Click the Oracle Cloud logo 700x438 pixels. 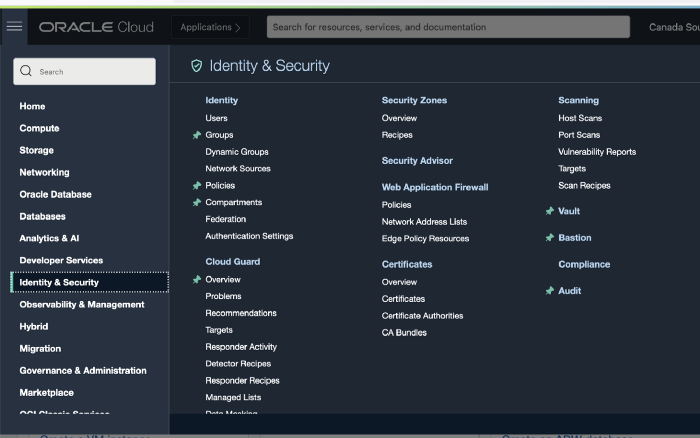pos(96,27)
